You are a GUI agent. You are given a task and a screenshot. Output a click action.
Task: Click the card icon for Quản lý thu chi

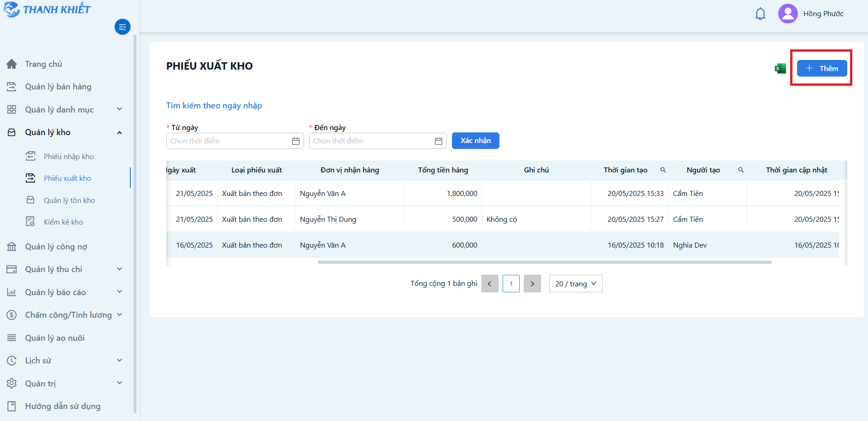click(x=12, y=269)
